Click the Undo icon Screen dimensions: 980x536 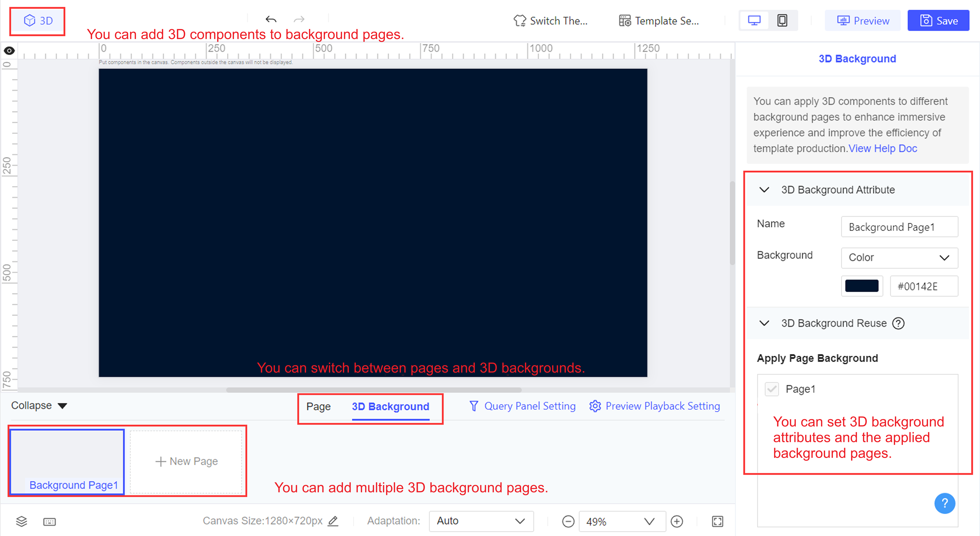[271, 19]
